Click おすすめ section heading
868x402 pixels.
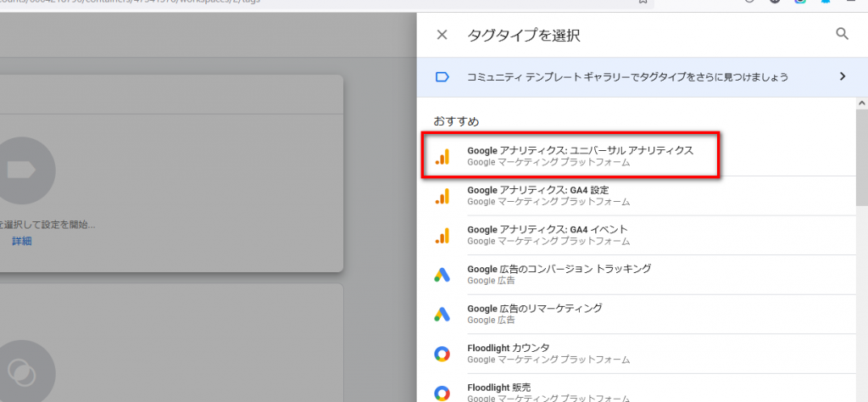tap(456, 121)
